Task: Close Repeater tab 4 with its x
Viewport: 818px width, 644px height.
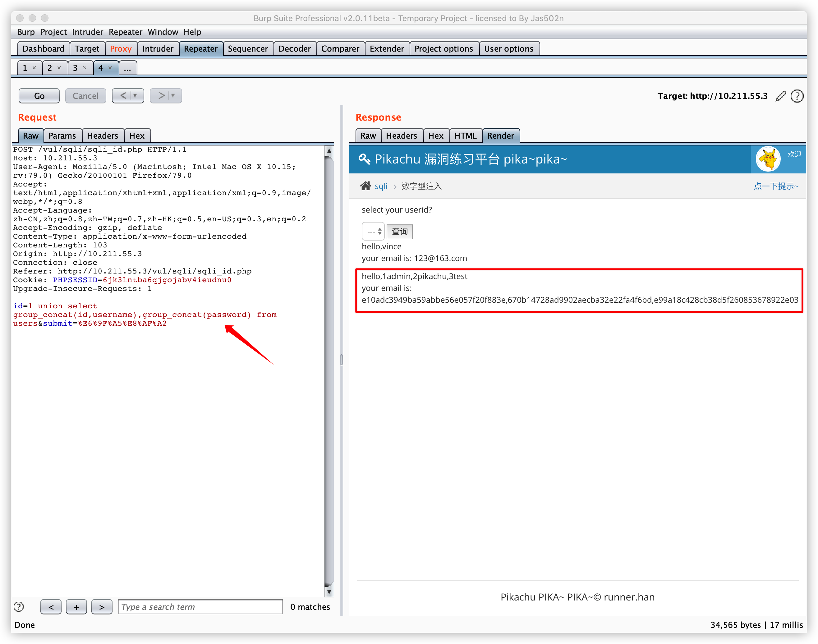Action: [110, 68]
